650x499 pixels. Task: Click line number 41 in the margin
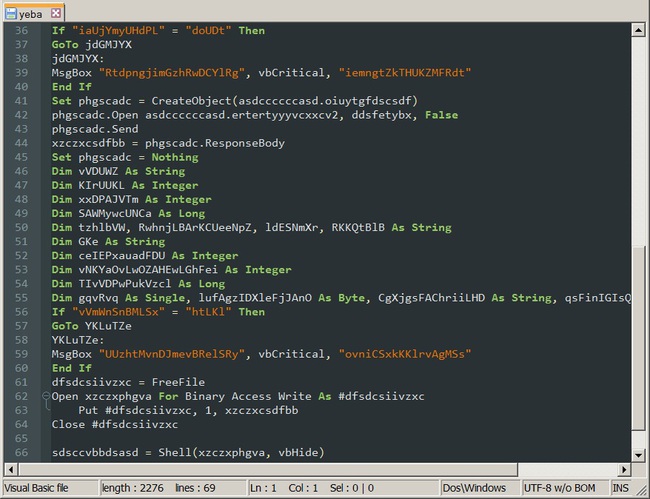(22, 101)
